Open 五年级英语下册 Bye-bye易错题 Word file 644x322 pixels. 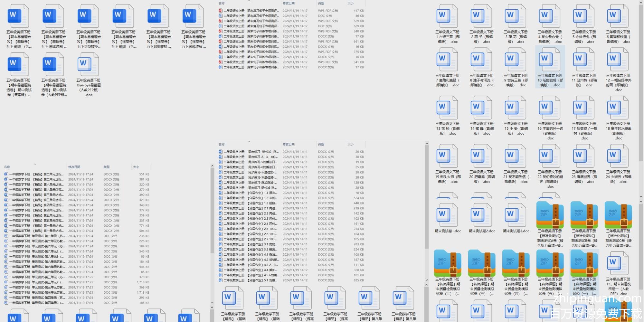[x=89, y=65]
